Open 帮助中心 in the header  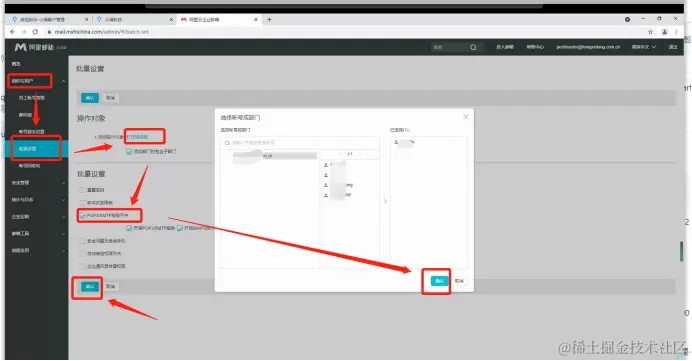(535, 47)
